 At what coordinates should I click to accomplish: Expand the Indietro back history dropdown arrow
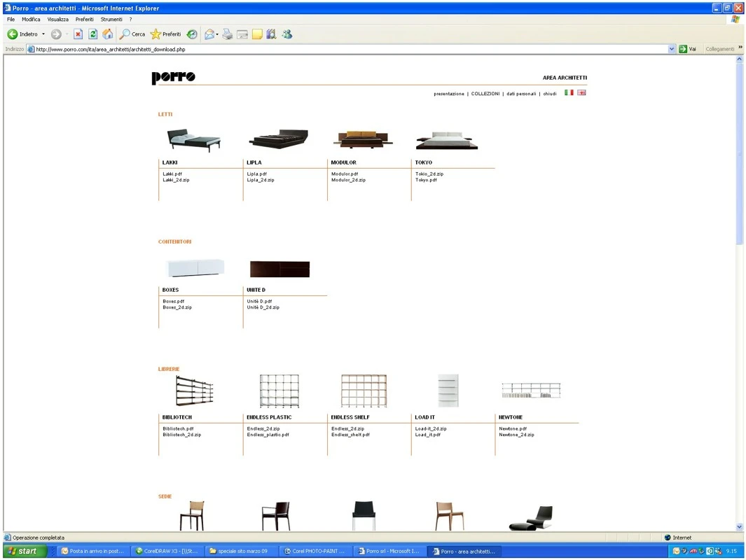[43, 34]
